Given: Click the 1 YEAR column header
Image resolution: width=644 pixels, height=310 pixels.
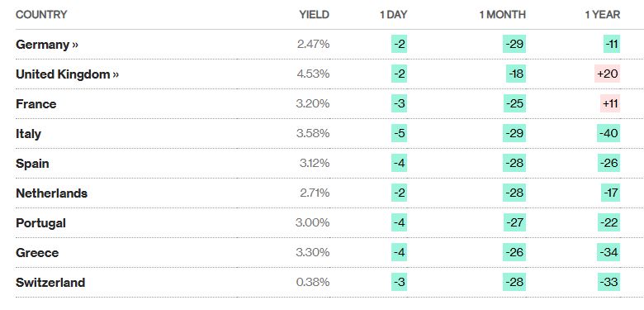Looking at the screenshot, I should (603, 15).
